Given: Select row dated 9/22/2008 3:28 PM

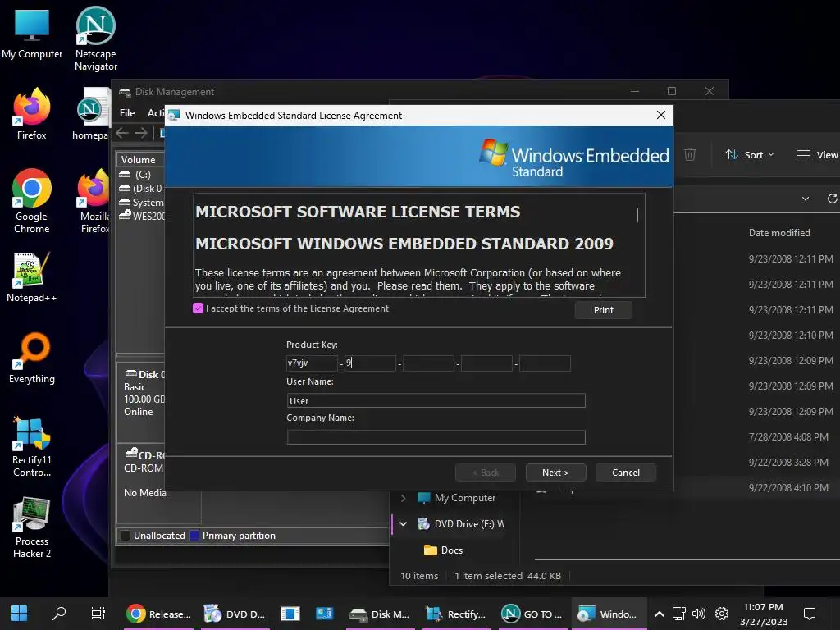Looking at the screenshot, I should 788,463.
